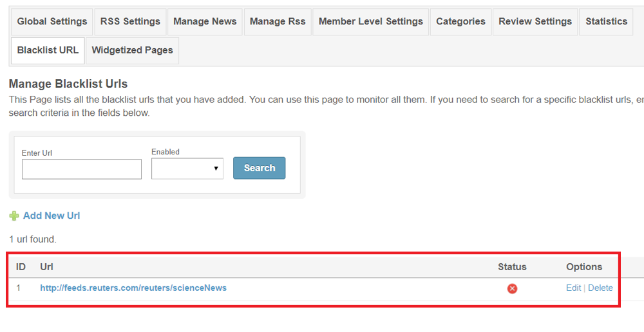Toggle the red disabled status icon

pos(512,288)
